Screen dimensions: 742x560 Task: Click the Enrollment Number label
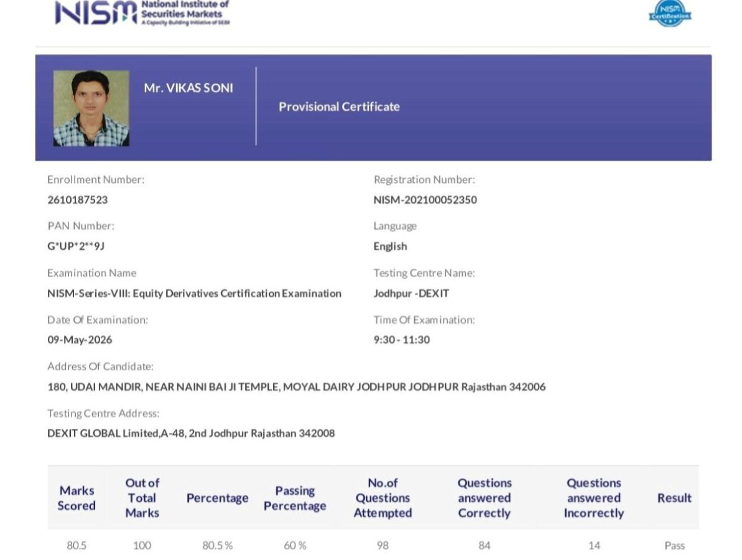96,179
